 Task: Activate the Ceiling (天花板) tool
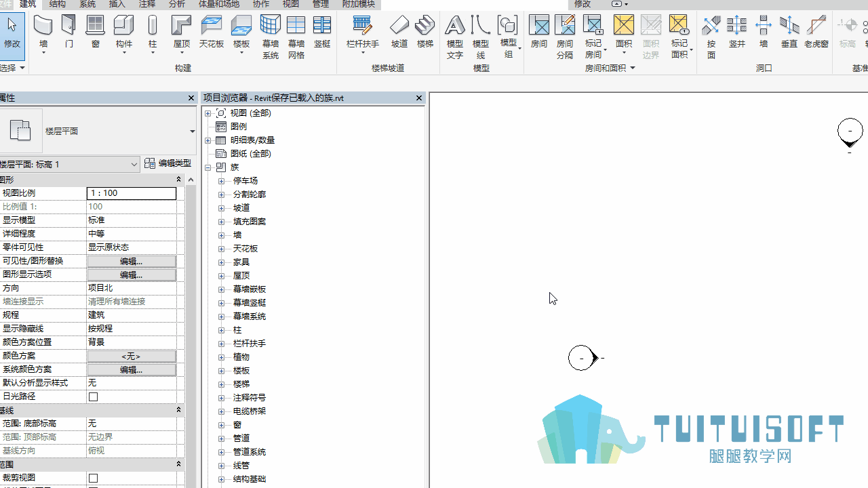coord(212,33)
